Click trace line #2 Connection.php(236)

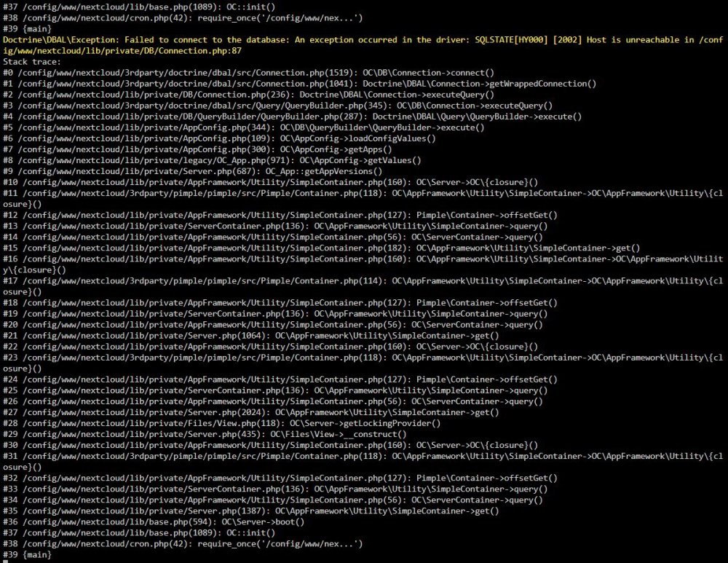point(248,94)
